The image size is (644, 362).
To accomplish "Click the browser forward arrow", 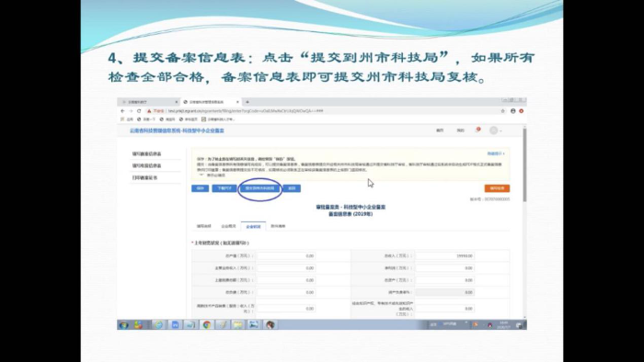I will coord(131,111).
